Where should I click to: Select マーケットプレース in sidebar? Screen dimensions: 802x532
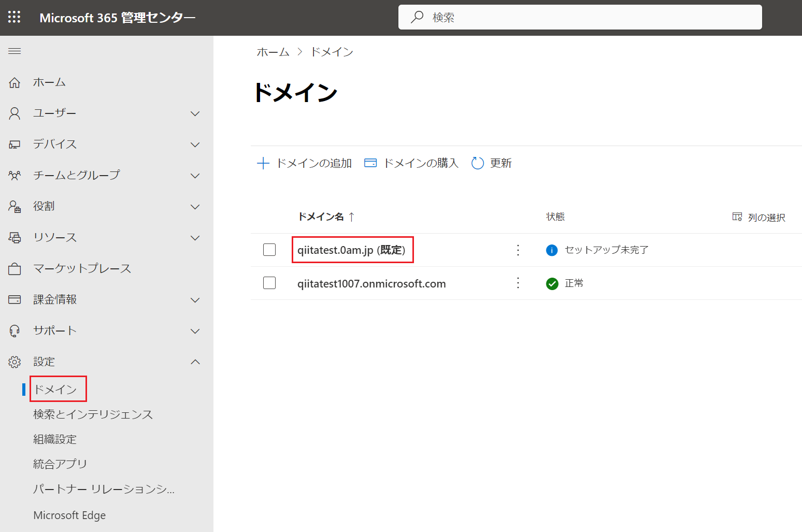(x=82, y=269)
